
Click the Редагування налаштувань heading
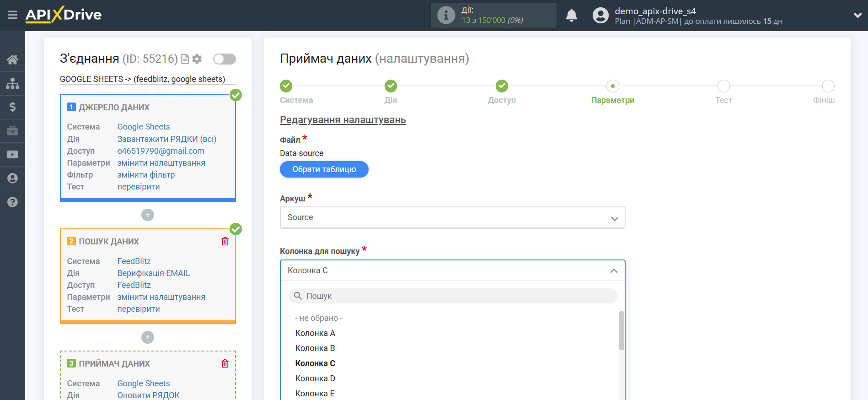click(343, 120)
